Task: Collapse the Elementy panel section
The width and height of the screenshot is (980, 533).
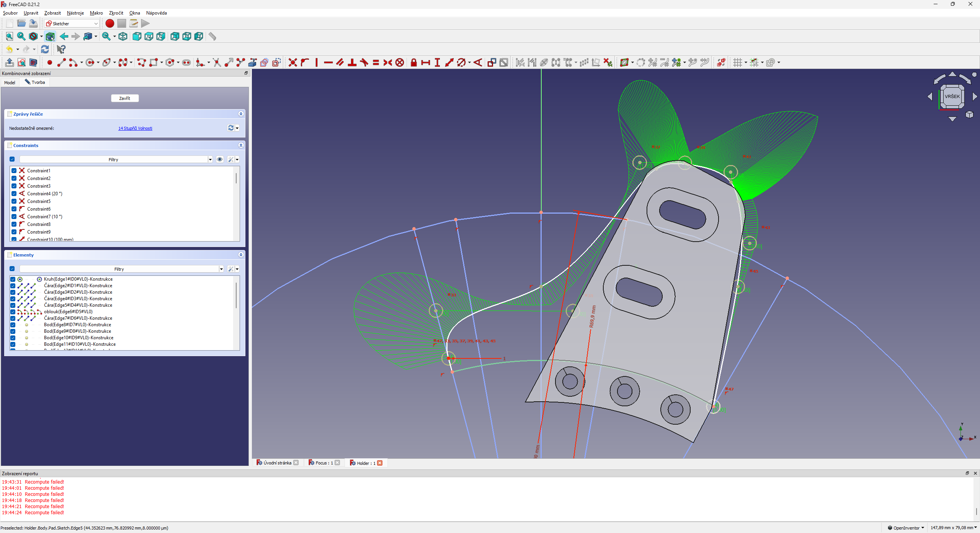Action: coord(241,255)
